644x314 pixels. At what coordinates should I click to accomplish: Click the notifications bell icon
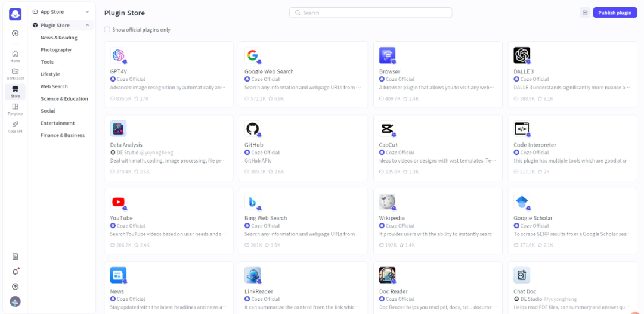click(x=15, y=272)
